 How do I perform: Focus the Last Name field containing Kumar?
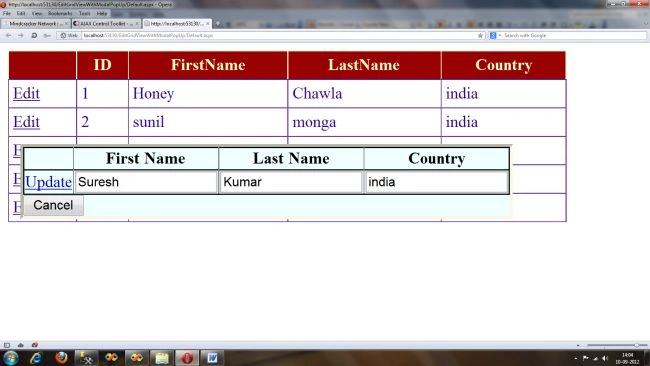tap(291, 182)
